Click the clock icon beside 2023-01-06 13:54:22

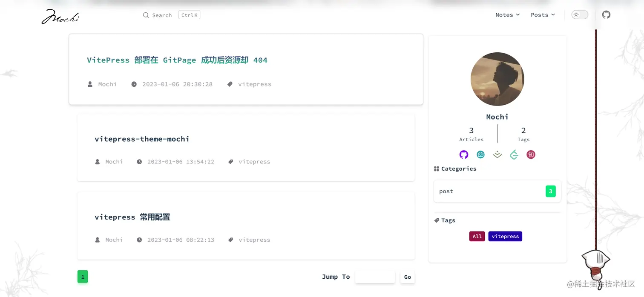[x=139, y=162]
